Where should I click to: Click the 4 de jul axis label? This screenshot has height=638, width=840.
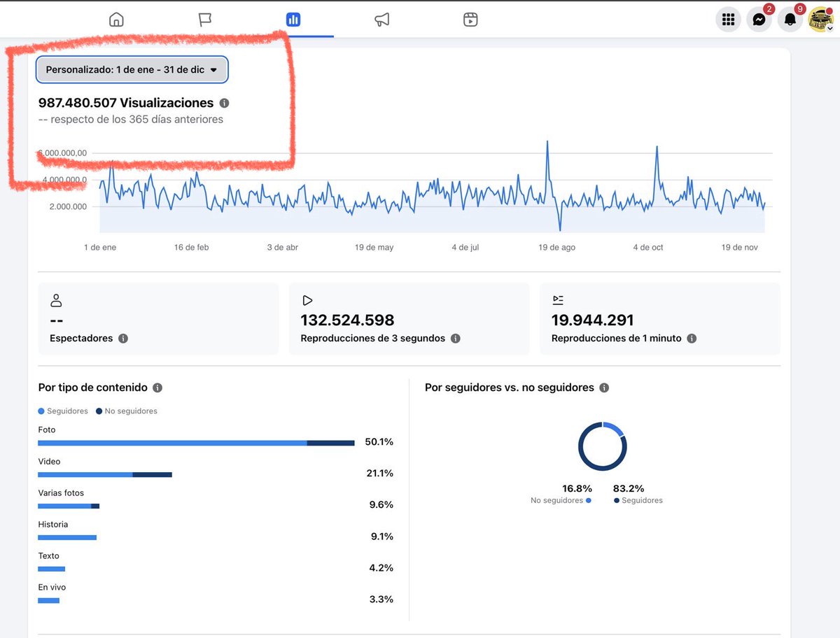pyautogui.click(x=465, y=248)
